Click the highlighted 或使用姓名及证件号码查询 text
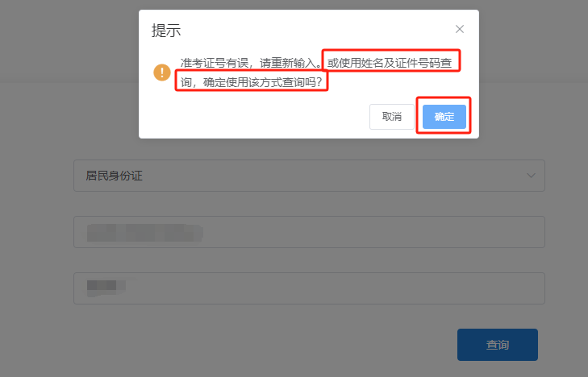The image size is (588, 377). (x=390, y=63)
